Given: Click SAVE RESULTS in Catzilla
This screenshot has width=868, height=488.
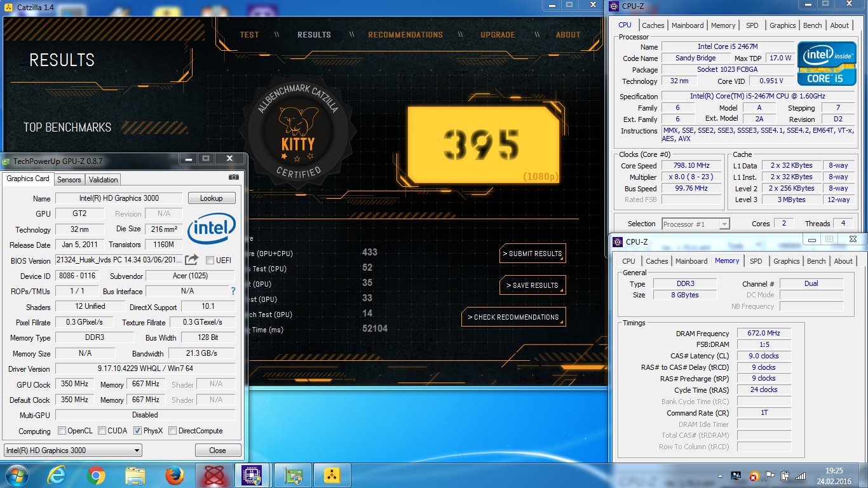Looking at the screenshot, I should coord(532,285).
